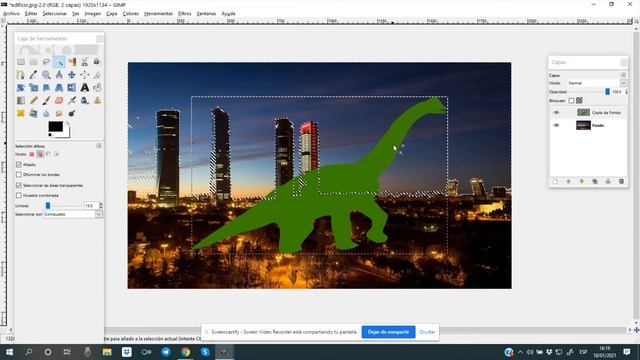
Task: Select the Scale tool
Action: (x=33, y=87)
